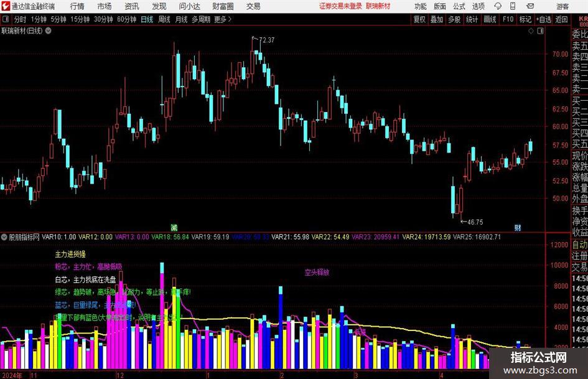This screenshot has width=588, height=379.
Task: Click the VAR18: 56.84 indicator value
Action: 170,236
